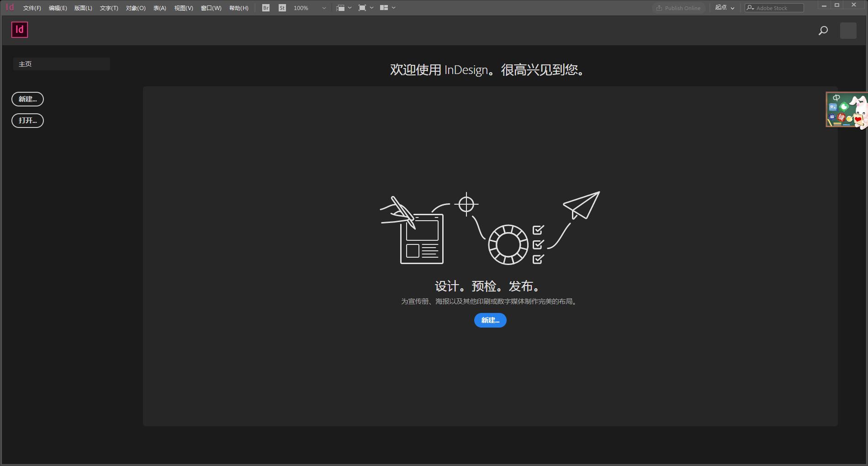Open the zoom percentage dropdown

point(324,8)
